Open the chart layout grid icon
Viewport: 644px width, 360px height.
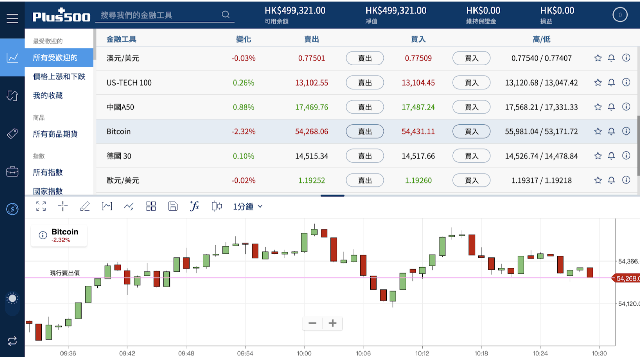(x=151, y=206)
